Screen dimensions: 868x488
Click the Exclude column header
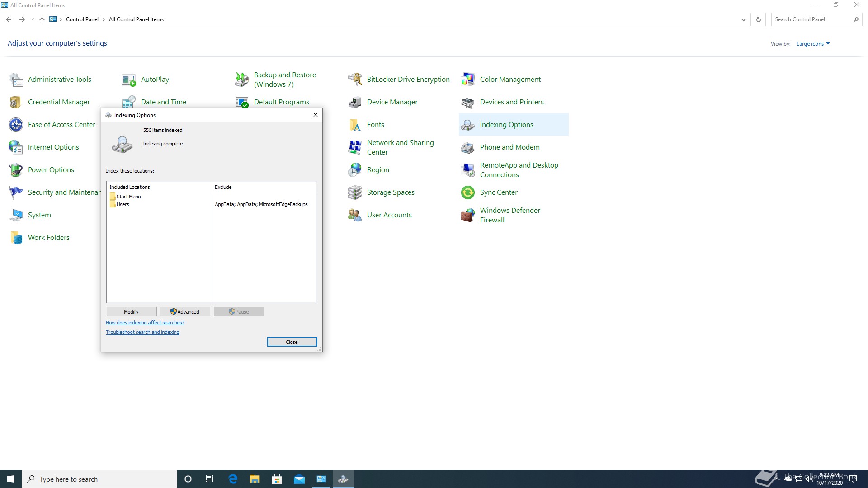click(x=264, y=187)
